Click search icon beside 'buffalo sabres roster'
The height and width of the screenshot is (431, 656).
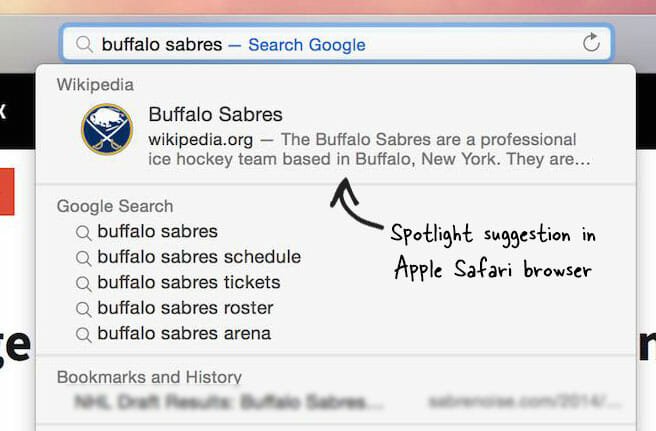pyautogui.click(x=84, y=309)
